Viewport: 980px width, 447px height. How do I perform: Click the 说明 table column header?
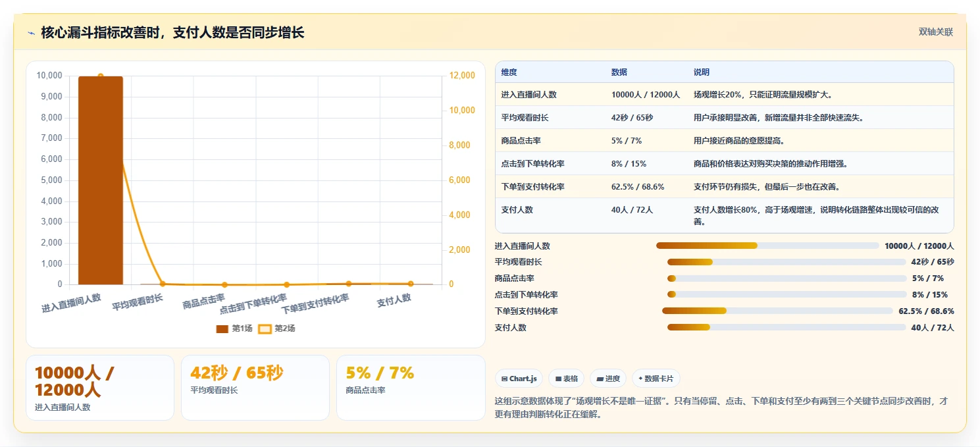coord(702,72)
